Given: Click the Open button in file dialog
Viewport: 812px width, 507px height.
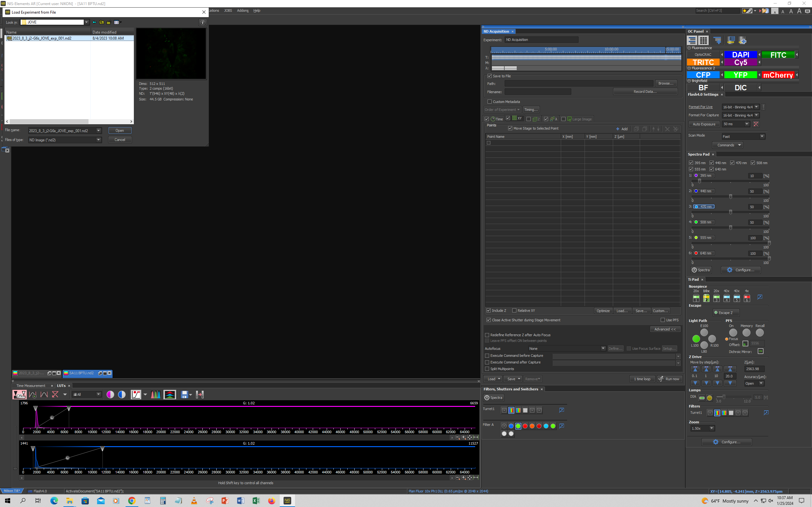Looking at the screenshot, I should click(x=120, y=131).
